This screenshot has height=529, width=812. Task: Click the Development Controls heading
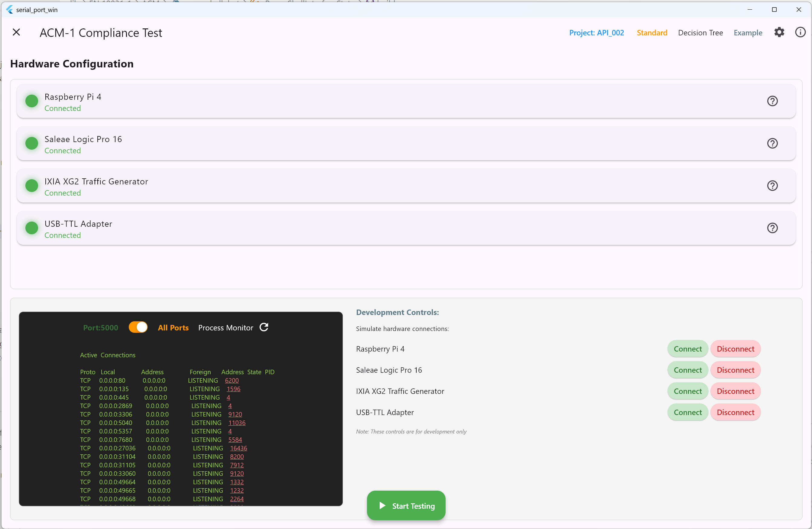coord(398,312)
